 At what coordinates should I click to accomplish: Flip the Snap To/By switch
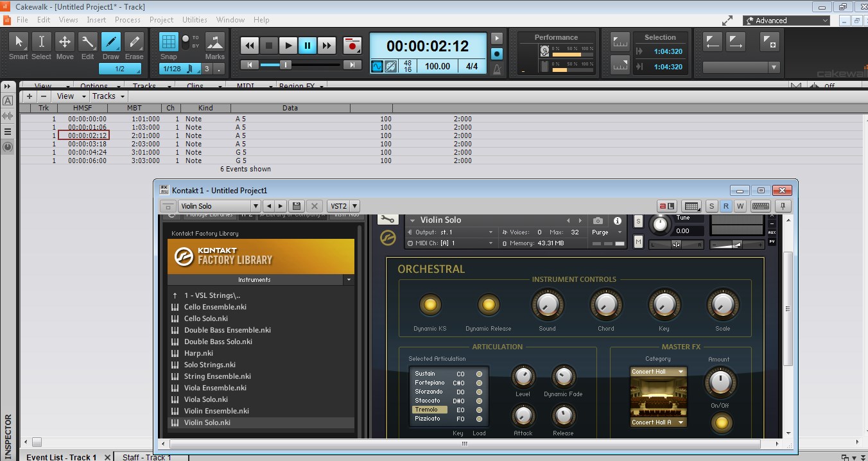tap(186, 41)
